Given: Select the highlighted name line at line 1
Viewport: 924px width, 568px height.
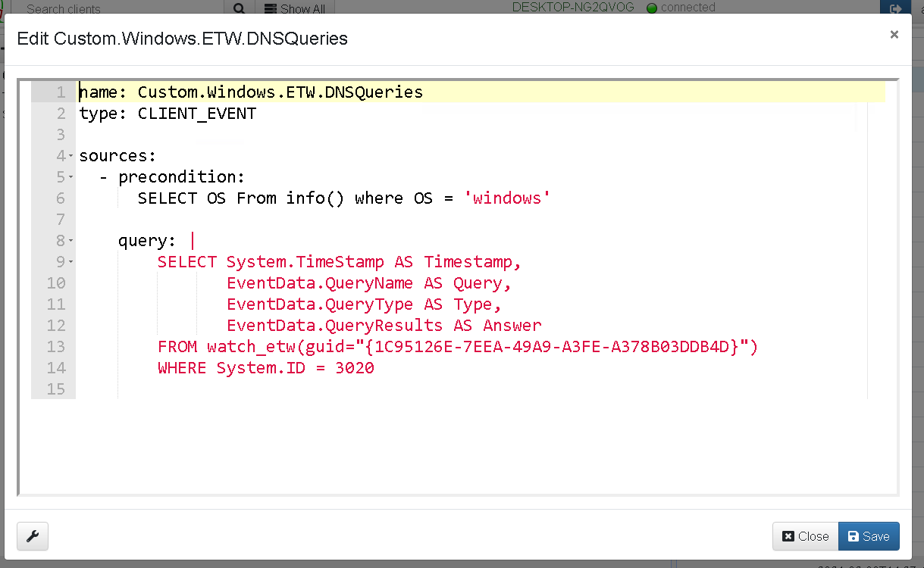Looking at the screenshot, I should pos(250,92).
